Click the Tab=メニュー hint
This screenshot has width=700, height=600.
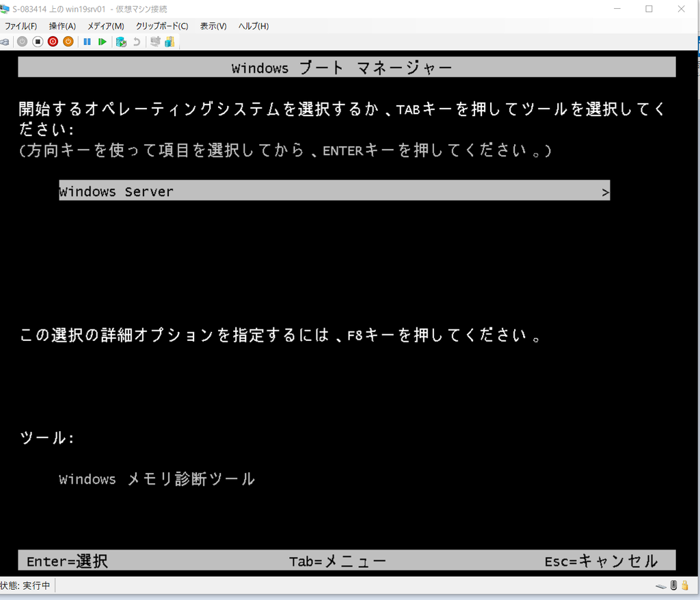(338, 561)
